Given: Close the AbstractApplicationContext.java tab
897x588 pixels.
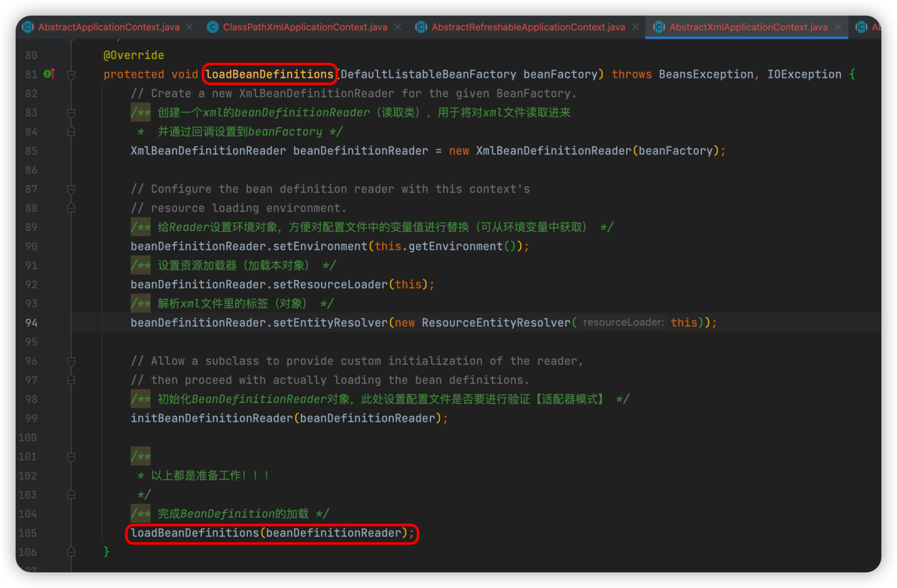Looking at the screenshot, I should (189, 27).
